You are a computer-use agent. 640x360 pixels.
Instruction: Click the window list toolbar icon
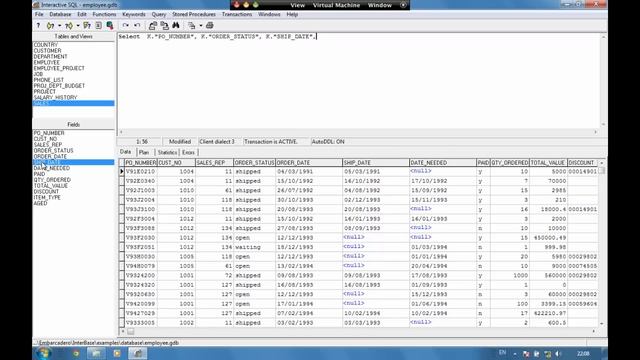pos(191,25)
